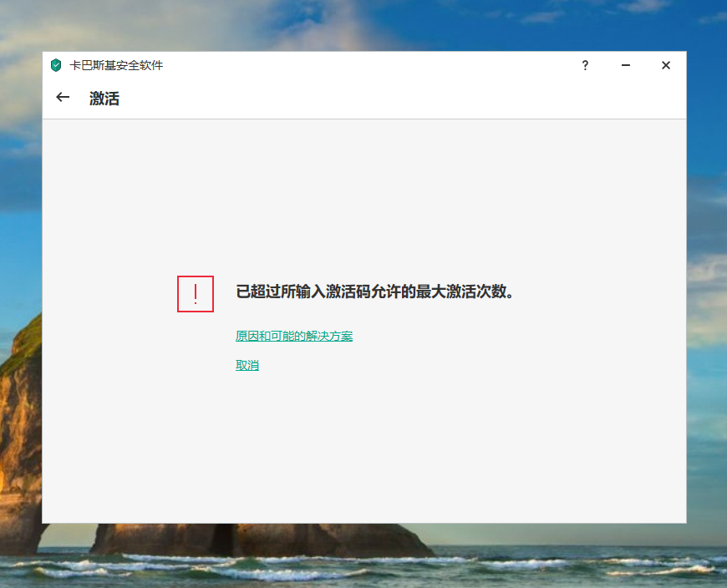Open help with the question mark icon
The image size is (727, 588).
tap(585, 65)
